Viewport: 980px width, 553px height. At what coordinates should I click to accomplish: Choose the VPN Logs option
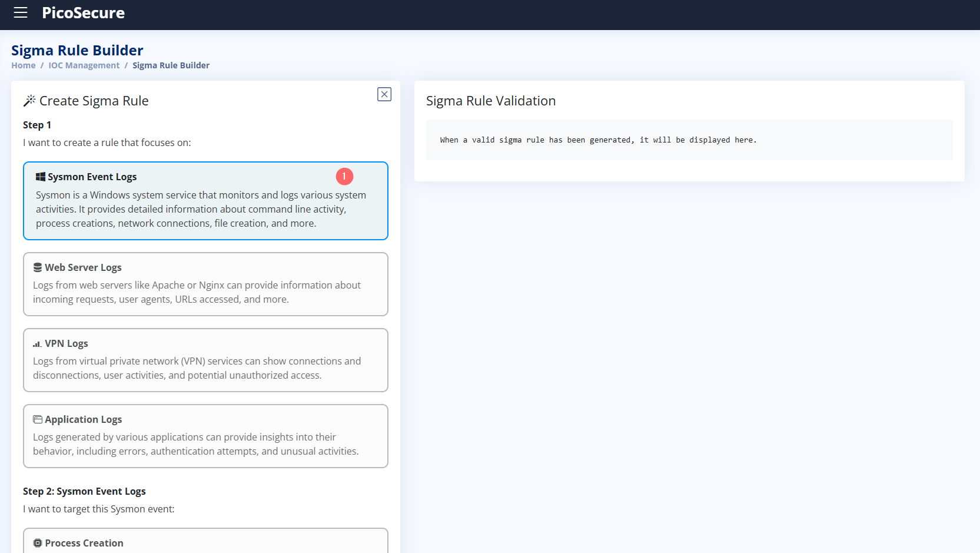(x=205, y=360)
